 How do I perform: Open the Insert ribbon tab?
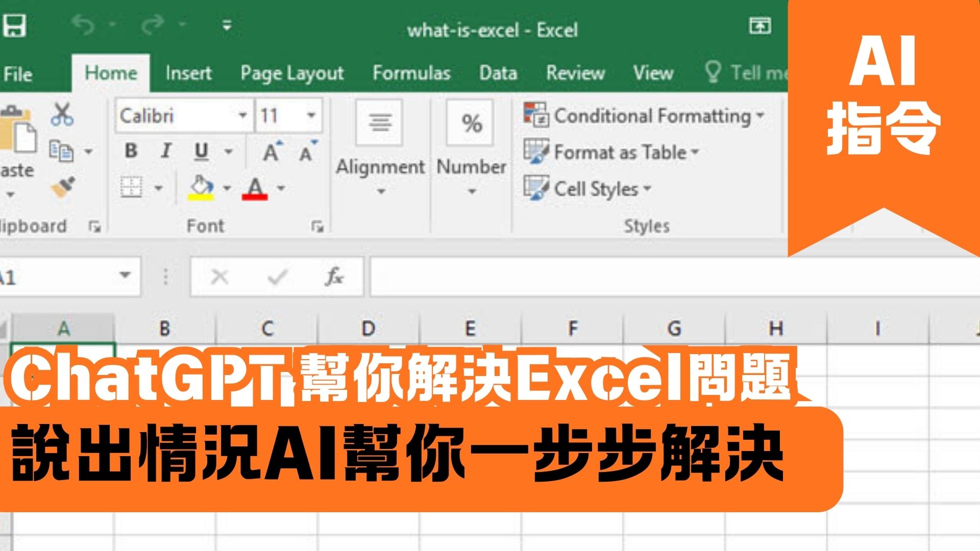coord(189,73)
